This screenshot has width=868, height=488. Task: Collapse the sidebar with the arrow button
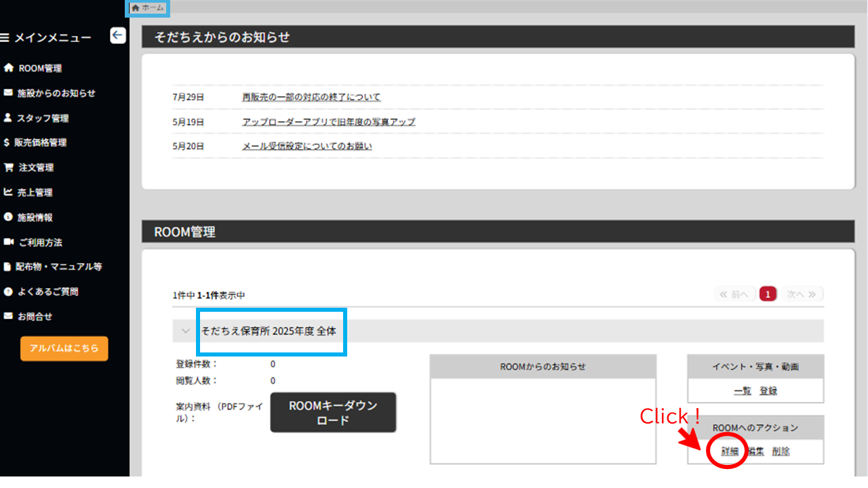click(117, 35)
